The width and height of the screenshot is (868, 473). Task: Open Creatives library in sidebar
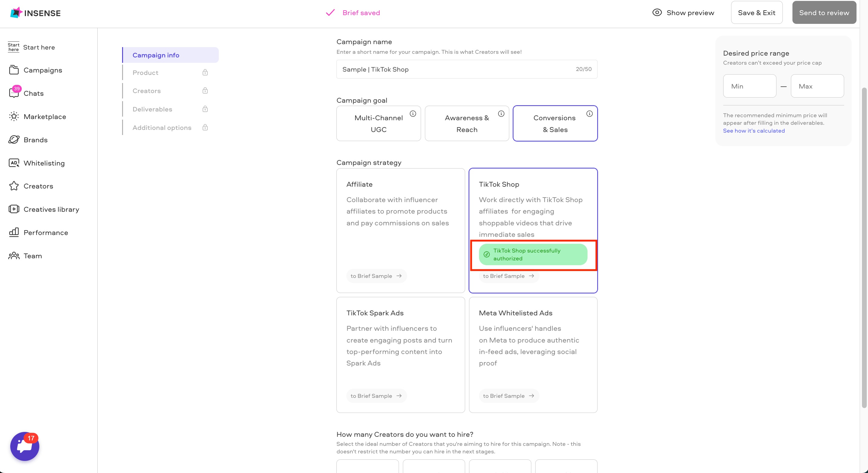coord(44,209)
